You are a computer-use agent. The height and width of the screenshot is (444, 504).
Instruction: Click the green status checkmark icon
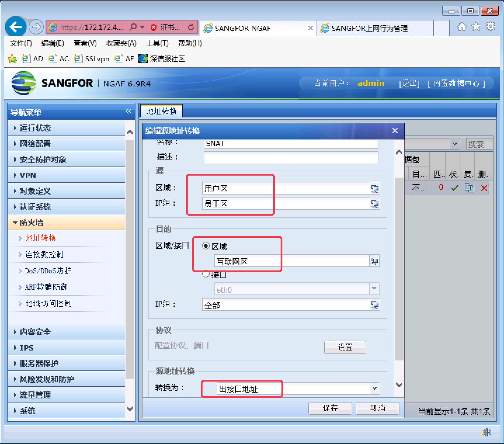click(454, 188)
